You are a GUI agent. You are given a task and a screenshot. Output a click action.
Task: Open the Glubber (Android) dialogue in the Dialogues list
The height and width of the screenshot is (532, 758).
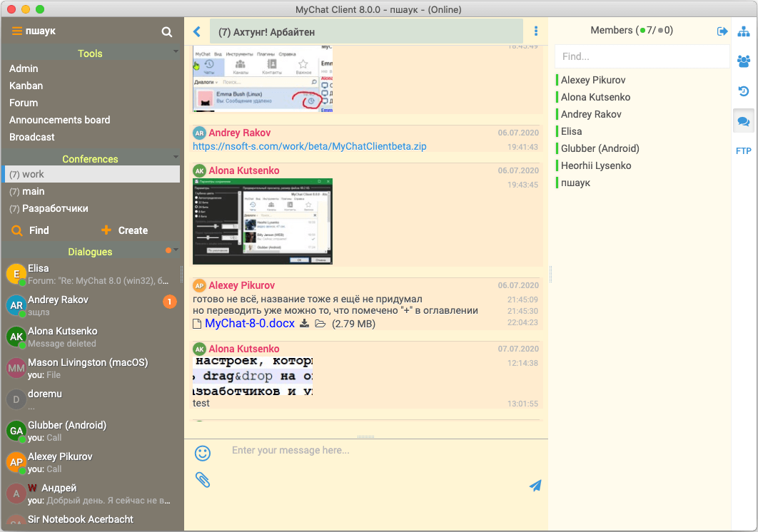(92, 431)
